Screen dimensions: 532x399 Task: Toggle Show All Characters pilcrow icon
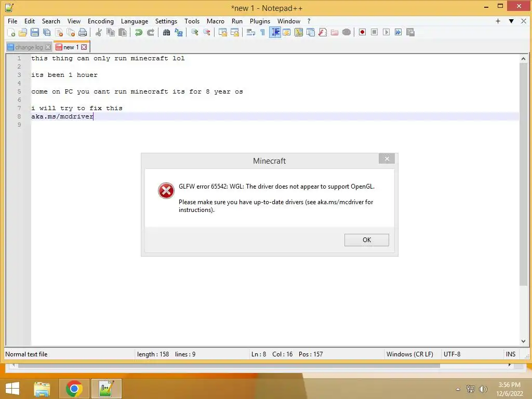(x=262, y=32)
